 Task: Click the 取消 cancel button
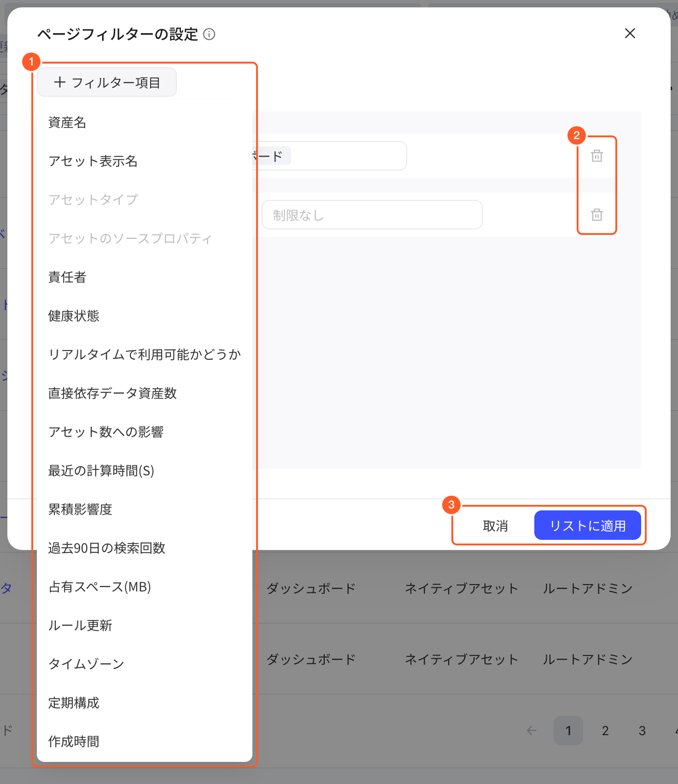(x=495, y=526)
